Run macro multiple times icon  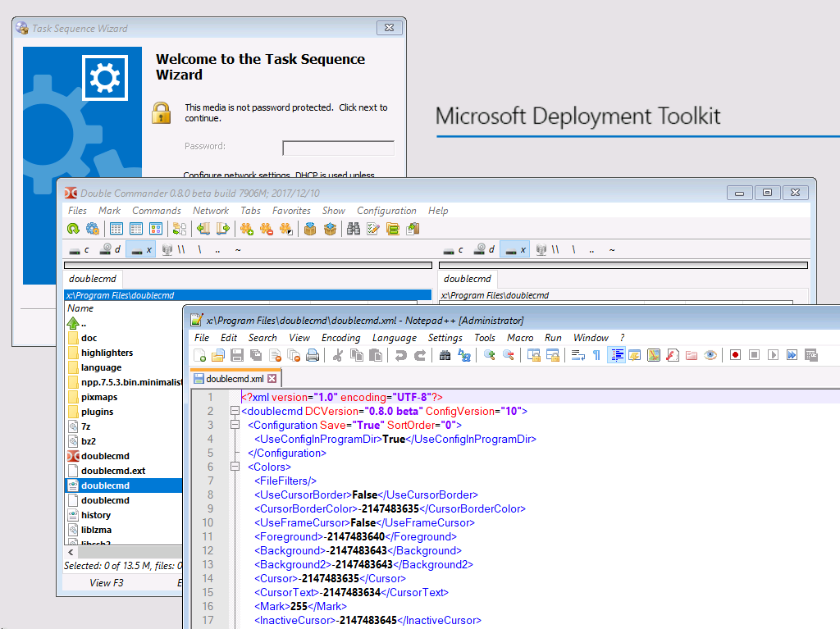pyautogui.click(x=792, y=355)
